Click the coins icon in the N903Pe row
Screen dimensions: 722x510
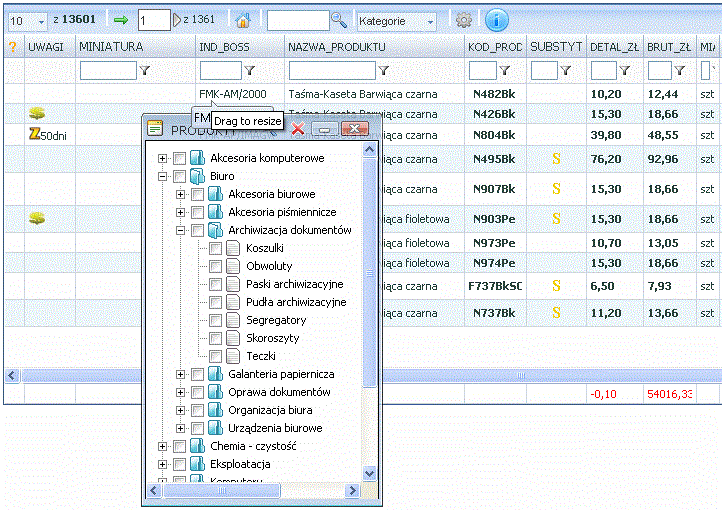click(x=37, y=218)
